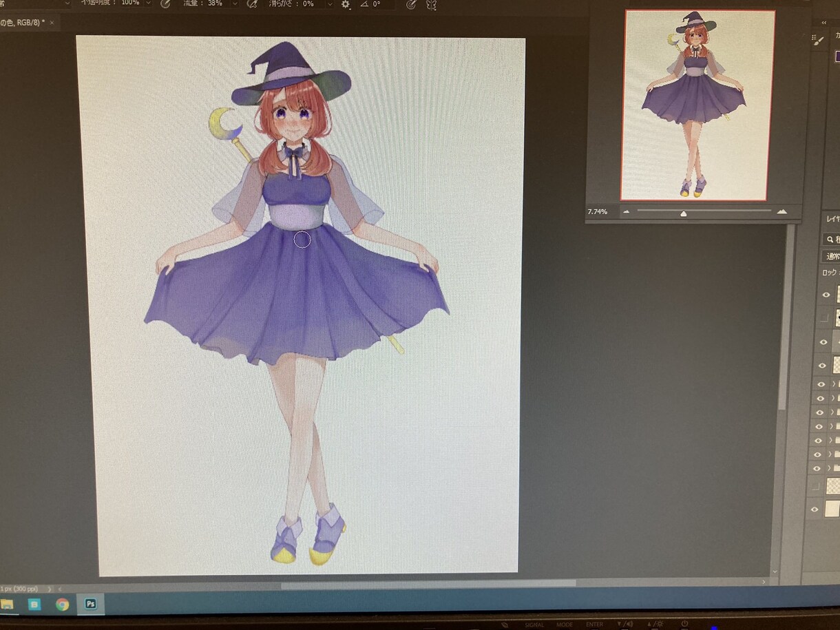
Task: Open the opacity 100% dropdown arrow
Action: click(147, 3)
